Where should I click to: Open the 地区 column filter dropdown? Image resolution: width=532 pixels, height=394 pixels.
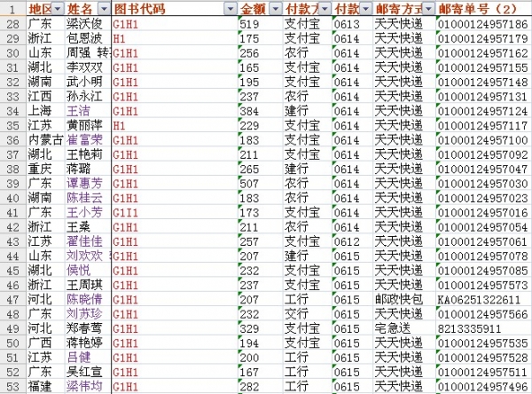[x=56, y=9]
